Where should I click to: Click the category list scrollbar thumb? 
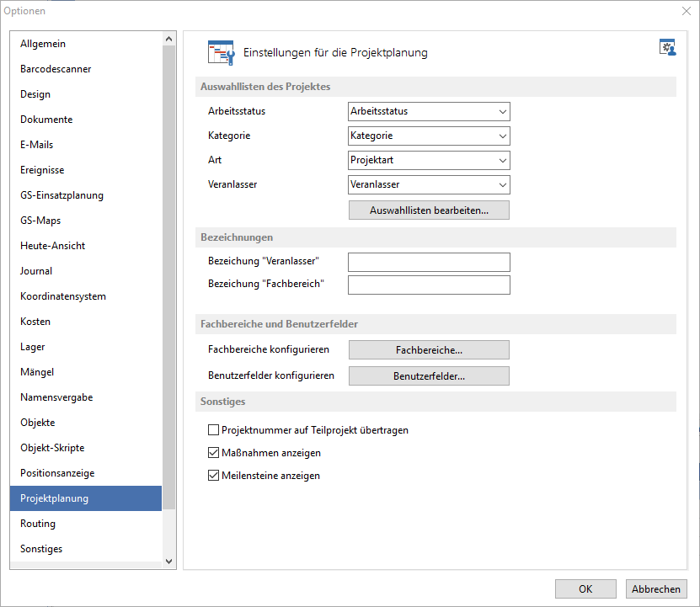(x=168, y=277)
